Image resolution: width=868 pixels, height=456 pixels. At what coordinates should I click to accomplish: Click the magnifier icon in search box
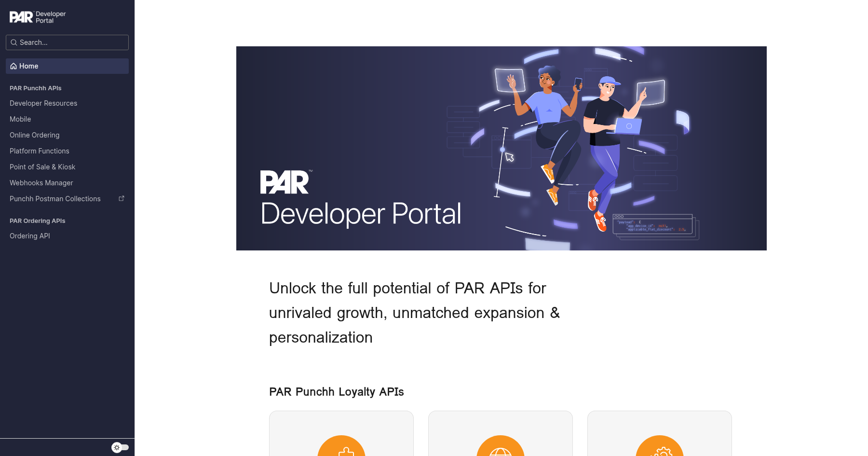pyautogui.click(x=14, y=42)
